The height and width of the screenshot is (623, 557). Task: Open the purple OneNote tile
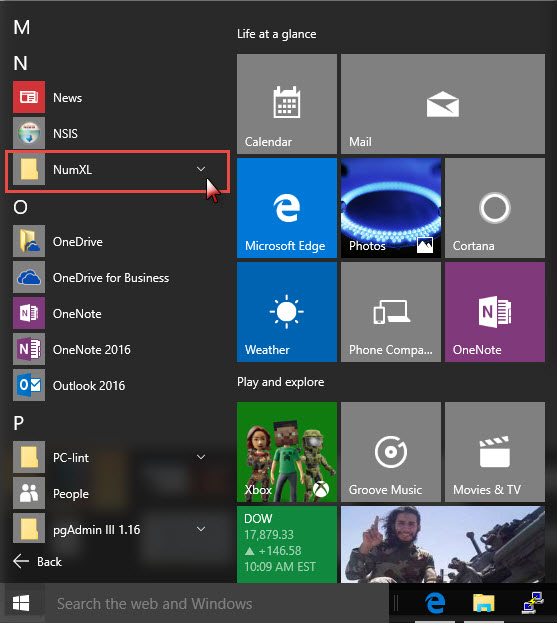click(x=495, y=312)
